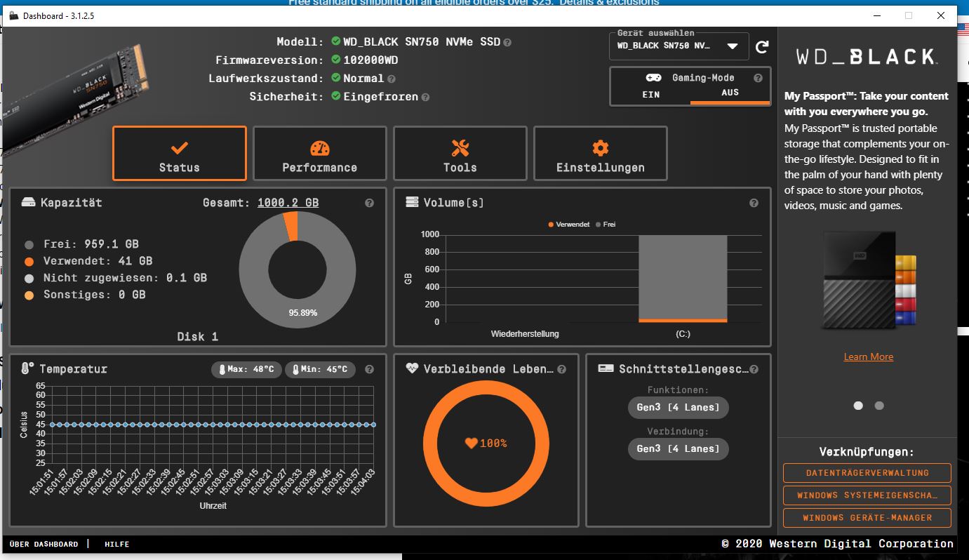Image resolution: width=969 pixels, height=560 pixels.
Task: Set Gaming-Mode to AUS
Action: tap(730, 93)
